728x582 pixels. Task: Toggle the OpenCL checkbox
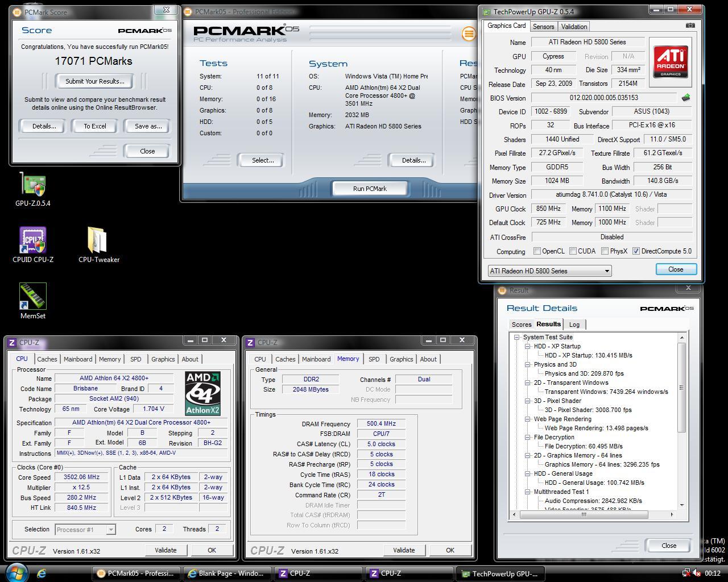pos(537,251)
